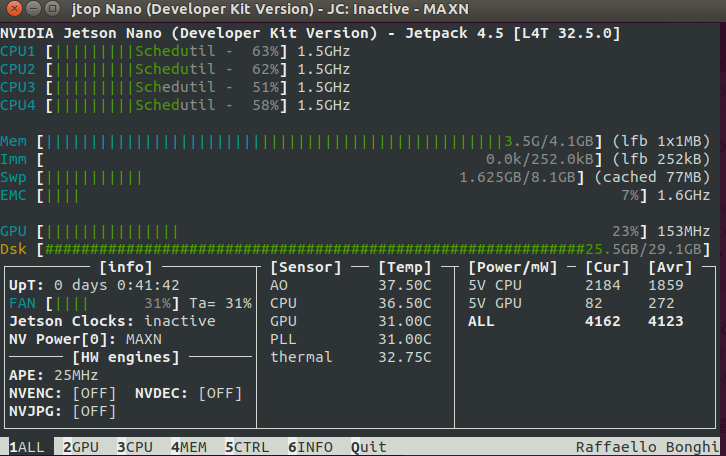Open the 5CTRL tab
The height and width of the screenshot is (456, 726).
[247, 447]
